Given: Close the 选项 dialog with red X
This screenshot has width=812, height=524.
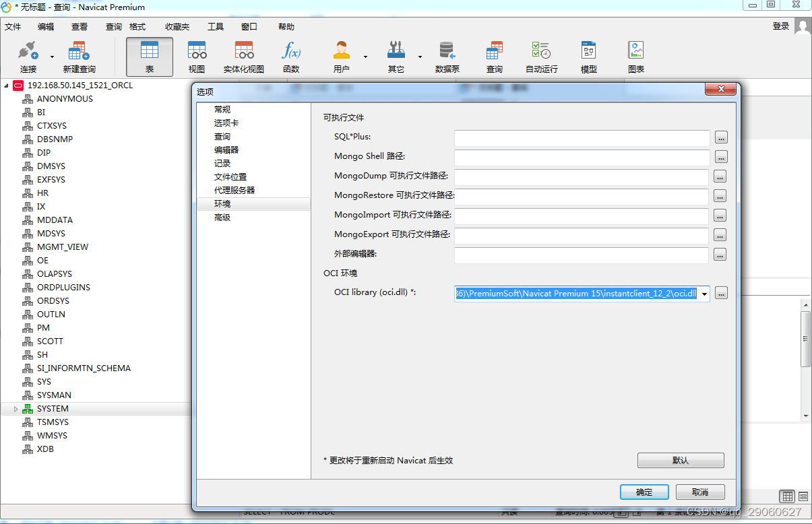Looking at the screenshot, I should tap(720, 90).
